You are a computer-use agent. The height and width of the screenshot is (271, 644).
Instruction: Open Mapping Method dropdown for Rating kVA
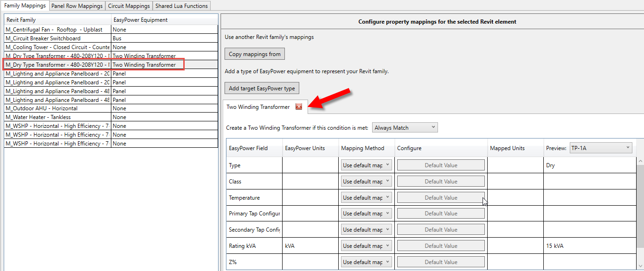[366, 246]
